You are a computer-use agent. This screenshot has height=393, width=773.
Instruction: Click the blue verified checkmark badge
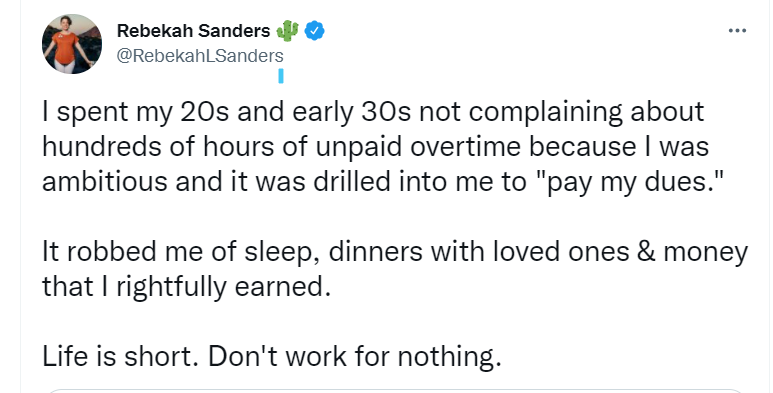click(x=314, y=31)
